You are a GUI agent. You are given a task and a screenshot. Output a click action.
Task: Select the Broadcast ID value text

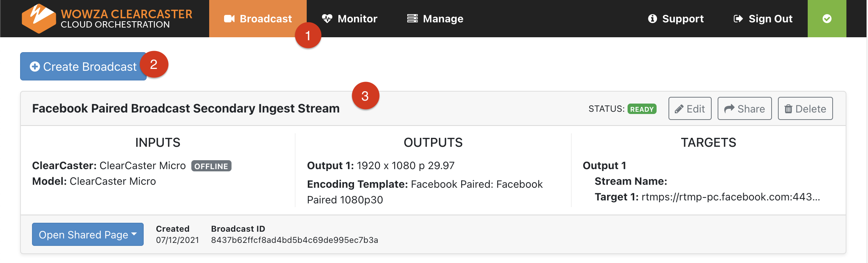pos(294,240)
